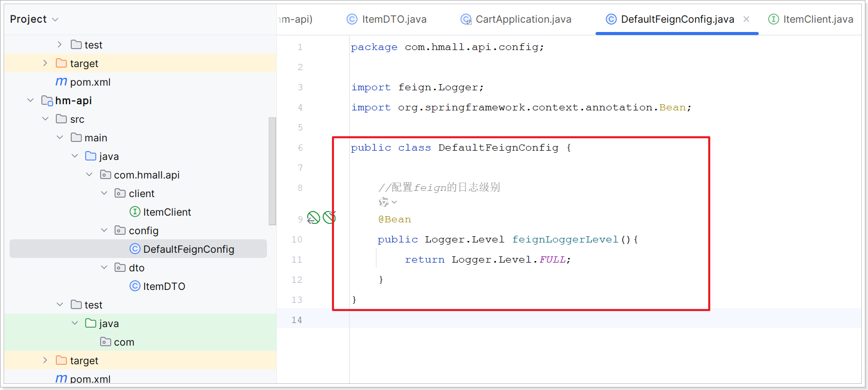The image size is (868, 390).
Task: Click the dto package icon
Action: [120, 268]
